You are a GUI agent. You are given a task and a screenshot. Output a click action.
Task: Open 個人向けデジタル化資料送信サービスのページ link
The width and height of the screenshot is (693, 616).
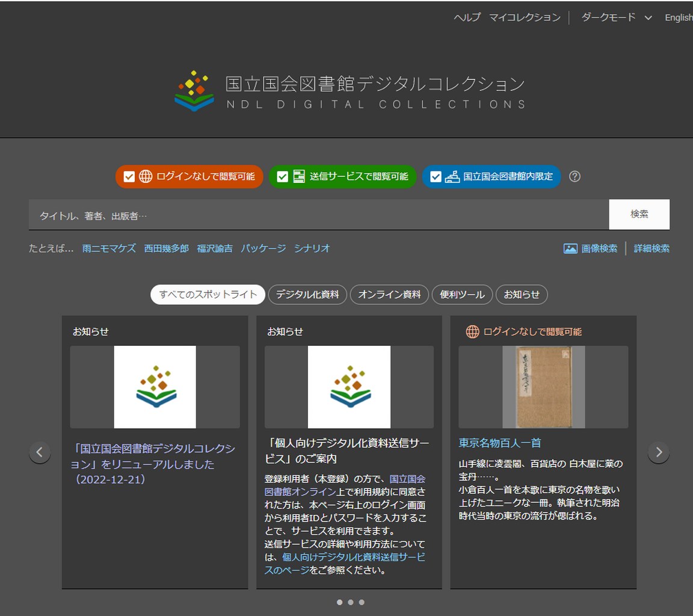coord(345,564)
